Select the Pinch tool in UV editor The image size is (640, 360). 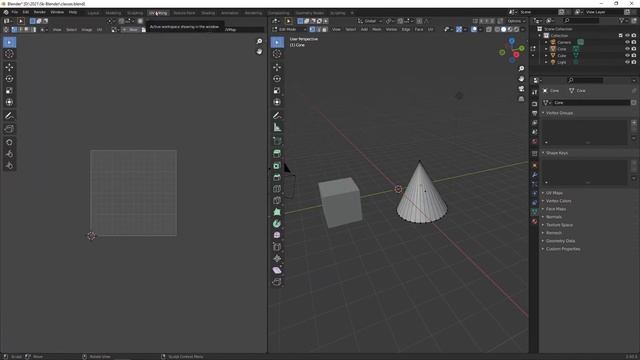[9, 165]
